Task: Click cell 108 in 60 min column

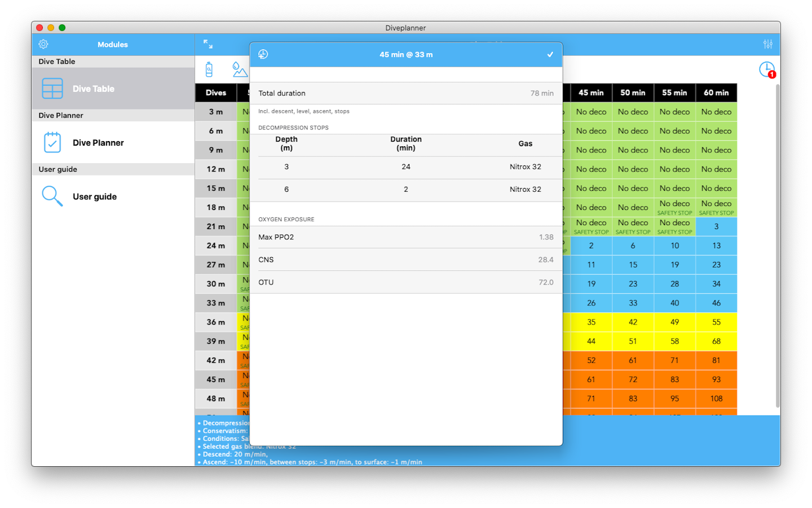Action: 716,398
